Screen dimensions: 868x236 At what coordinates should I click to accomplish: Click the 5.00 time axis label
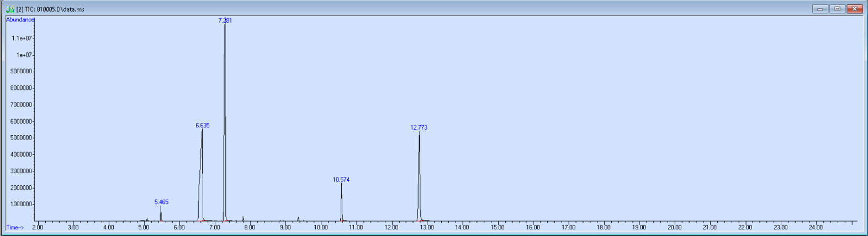pos(144,227)
